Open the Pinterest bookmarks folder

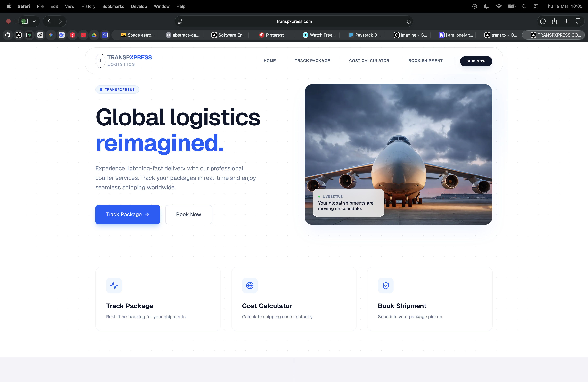271,35
